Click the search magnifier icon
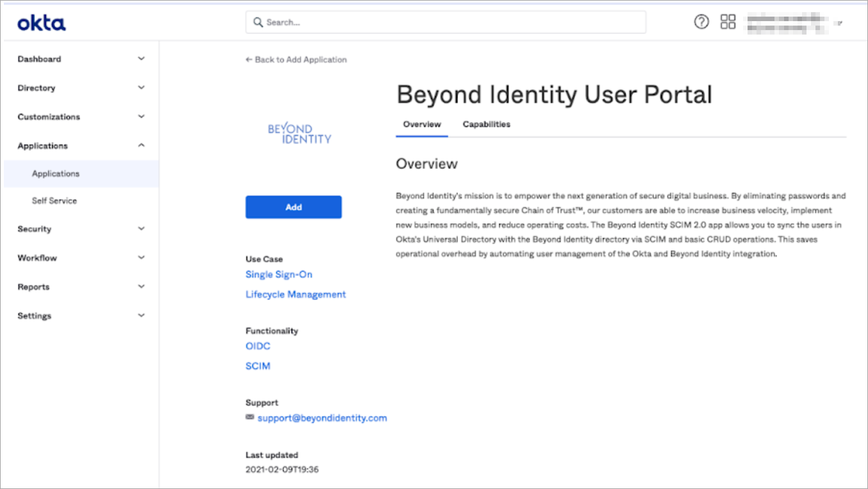 [x=258, y=22]
